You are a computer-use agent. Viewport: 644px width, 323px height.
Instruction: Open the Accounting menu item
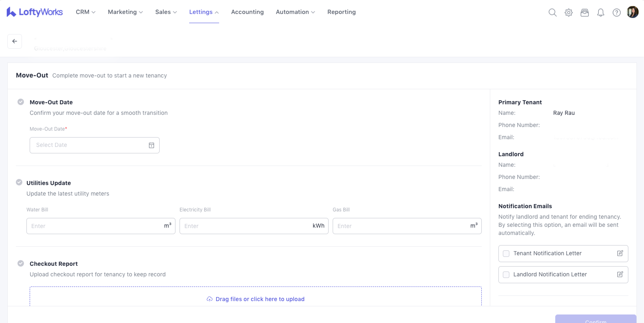(247, 12)
